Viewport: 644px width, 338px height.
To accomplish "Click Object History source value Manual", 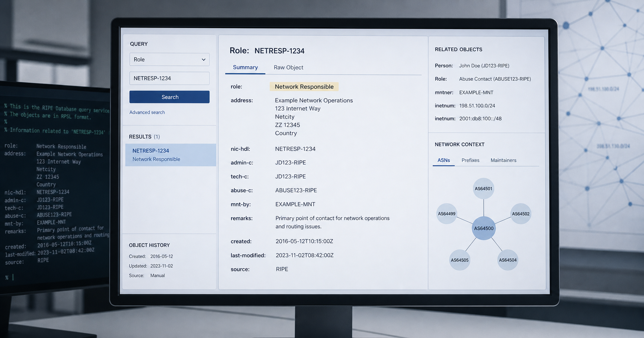I will pos(157,276).
